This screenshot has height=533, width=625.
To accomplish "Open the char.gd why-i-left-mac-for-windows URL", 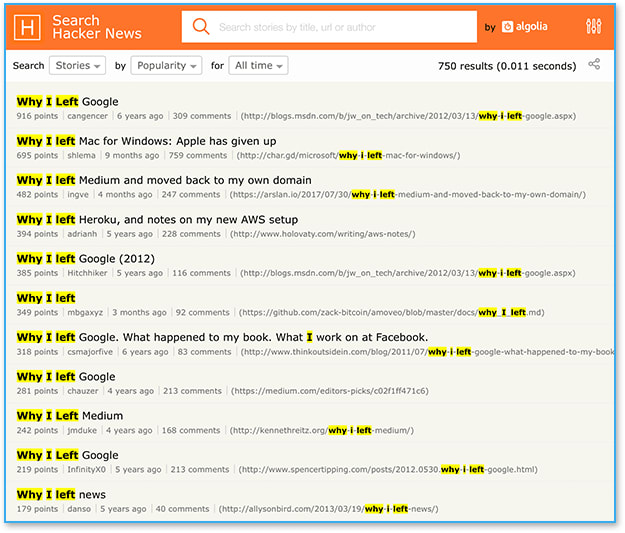I will [x=348, y=155].
